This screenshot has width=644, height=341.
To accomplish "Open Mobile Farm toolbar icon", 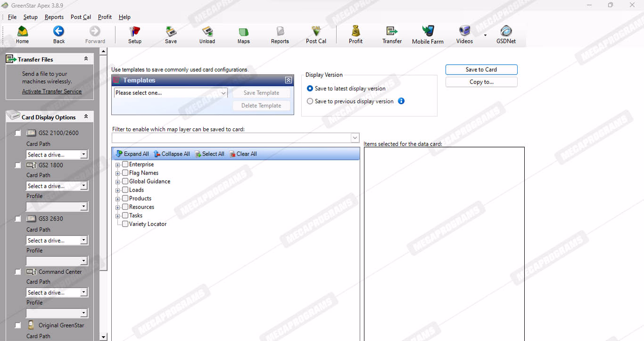I will click(x=428, y=35).
